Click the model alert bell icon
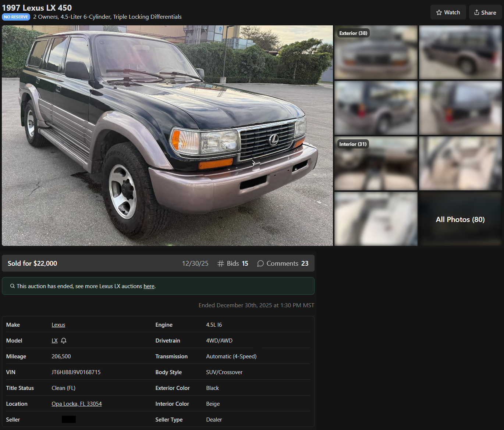 (64, 341)
